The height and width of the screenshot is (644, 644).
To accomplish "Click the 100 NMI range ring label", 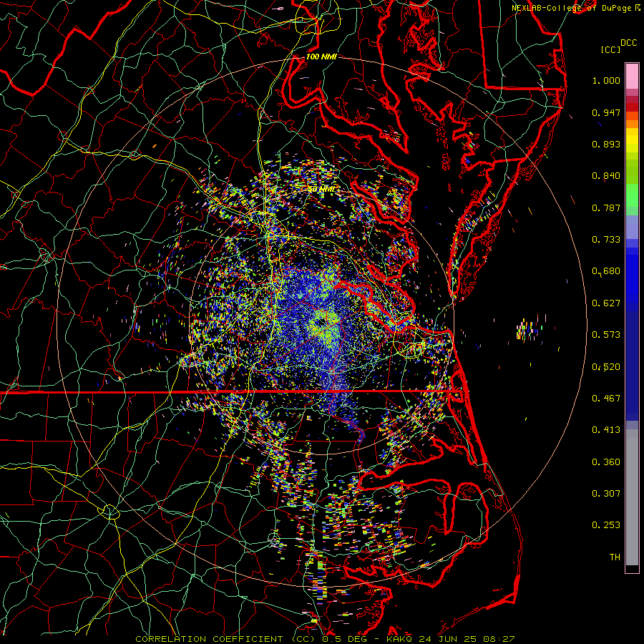I will [321, 57].
